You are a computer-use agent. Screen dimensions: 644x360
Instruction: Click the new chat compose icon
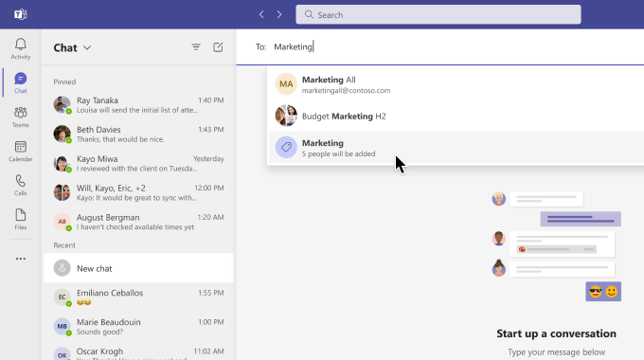point(218,47)
